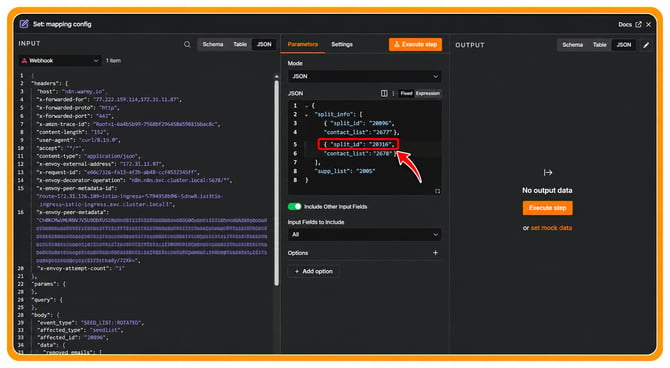670x368 pixels.
Task: Click node edit icon beside title
Action: (24, 24)
